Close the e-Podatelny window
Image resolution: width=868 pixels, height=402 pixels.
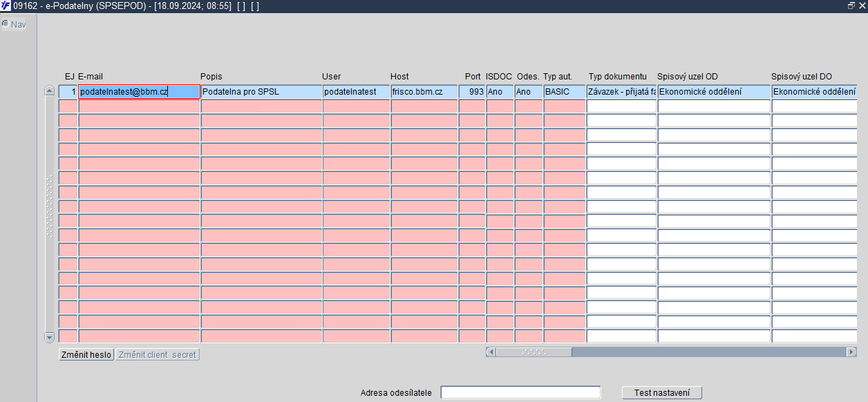[862, 6]
